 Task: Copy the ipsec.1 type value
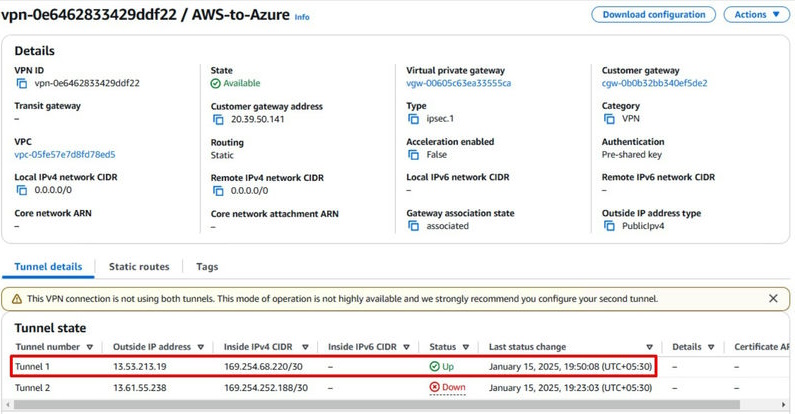414,119
